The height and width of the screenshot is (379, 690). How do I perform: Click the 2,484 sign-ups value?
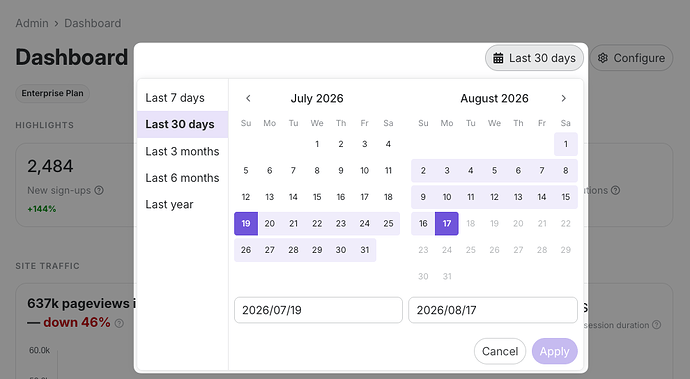coord(50,166)
